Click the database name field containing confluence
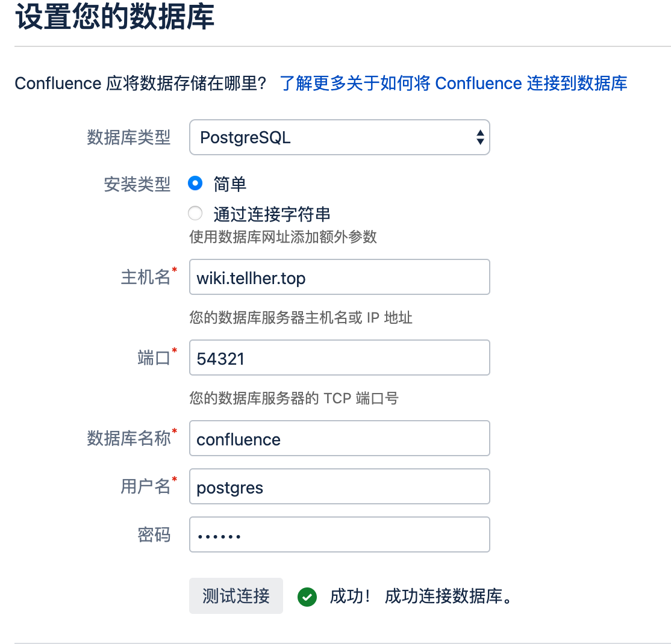Screen dimensions: 671x644 coord(339,438)
